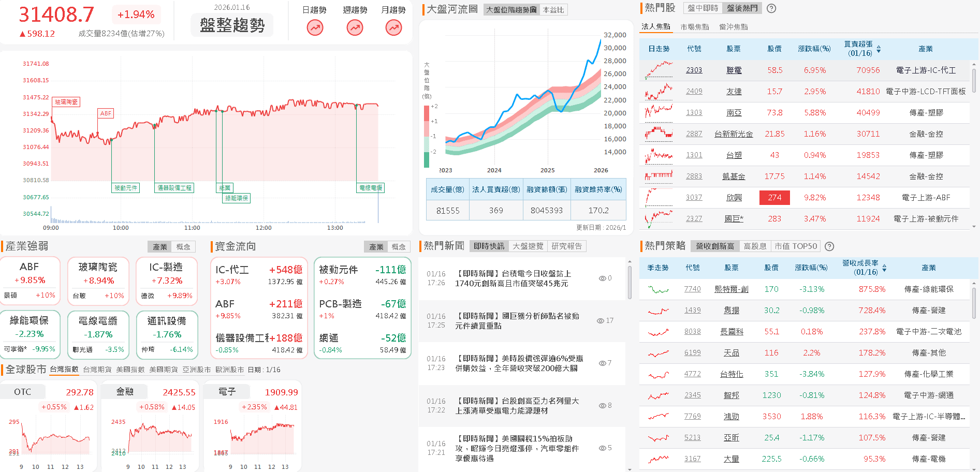
Task: Open the 高股息 strategy tab
Action: point(755,246)
